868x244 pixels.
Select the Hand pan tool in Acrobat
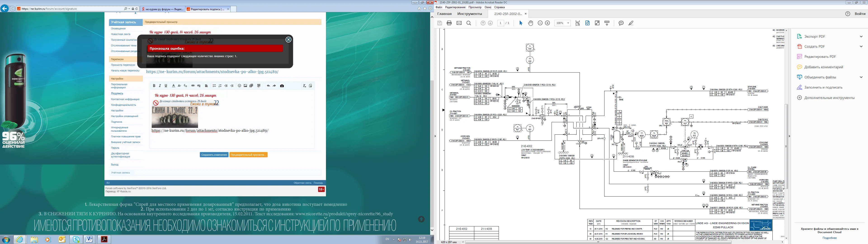tap(531, 23)
